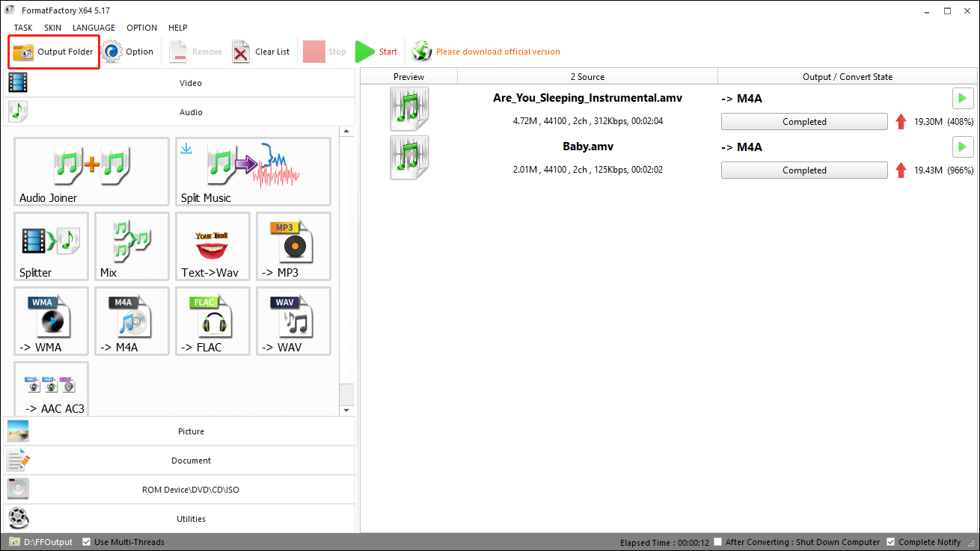The image size is (980, 551).
Task: Expand the Video category
Action: 179,83
